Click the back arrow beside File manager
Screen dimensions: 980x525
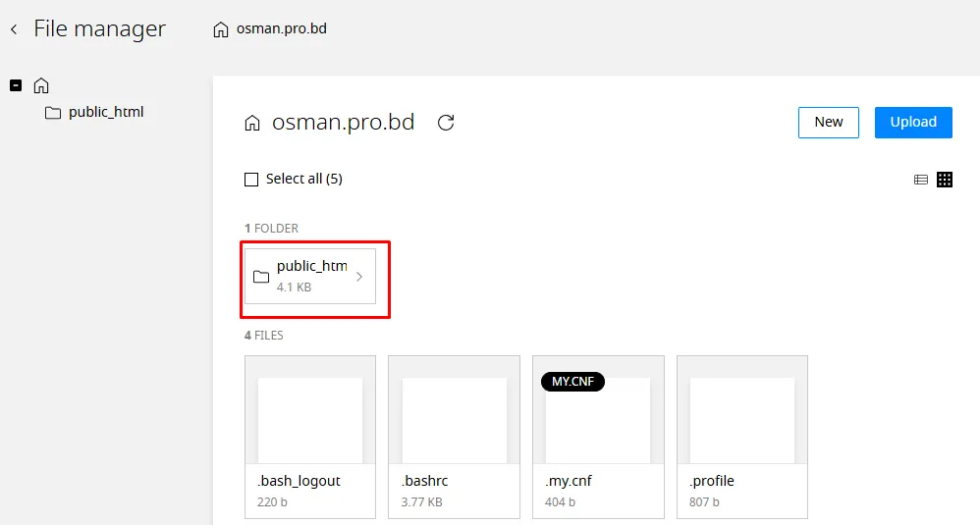pyautogui.click(x=14, y=29)
